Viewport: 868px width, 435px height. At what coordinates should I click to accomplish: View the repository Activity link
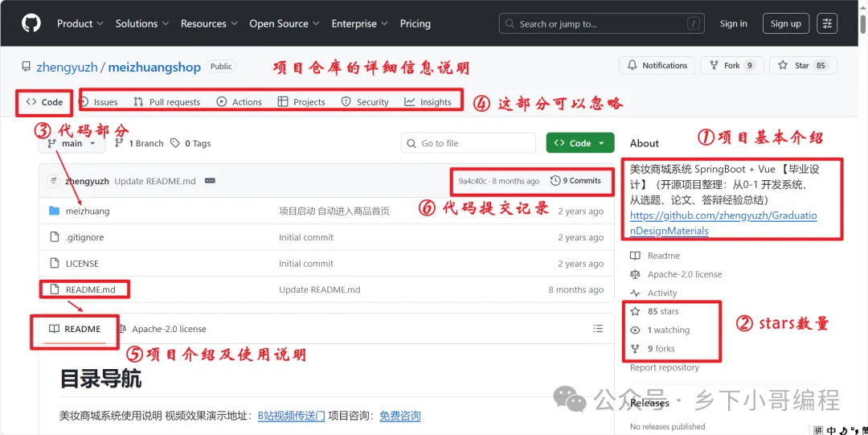click(x=653, y=293)
